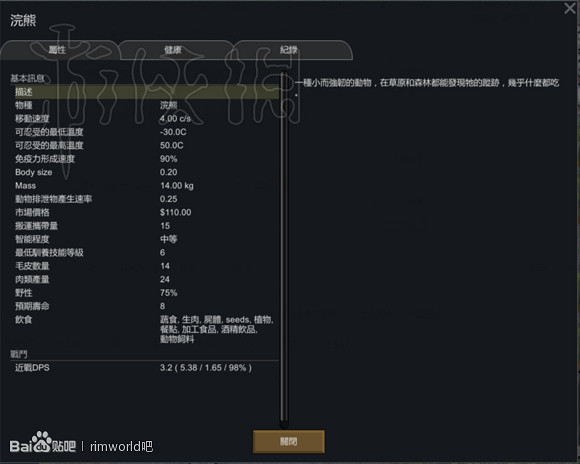
Task: Click the Baidu Tieba paw logo
Action: click(42, 442)
